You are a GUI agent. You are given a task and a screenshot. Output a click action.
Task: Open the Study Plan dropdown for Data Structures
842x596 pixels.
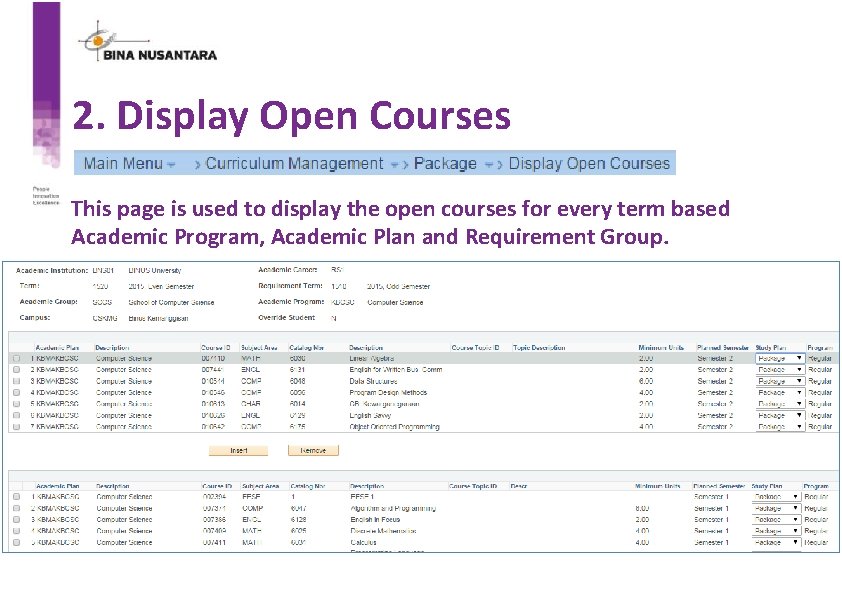801,380
